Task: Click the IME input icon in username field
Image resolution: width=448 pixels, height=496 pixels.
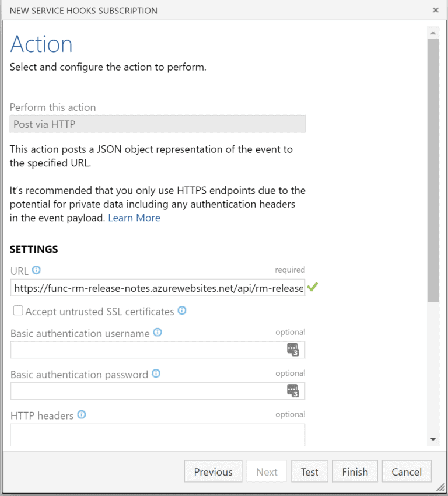Action: click(292, 350)
